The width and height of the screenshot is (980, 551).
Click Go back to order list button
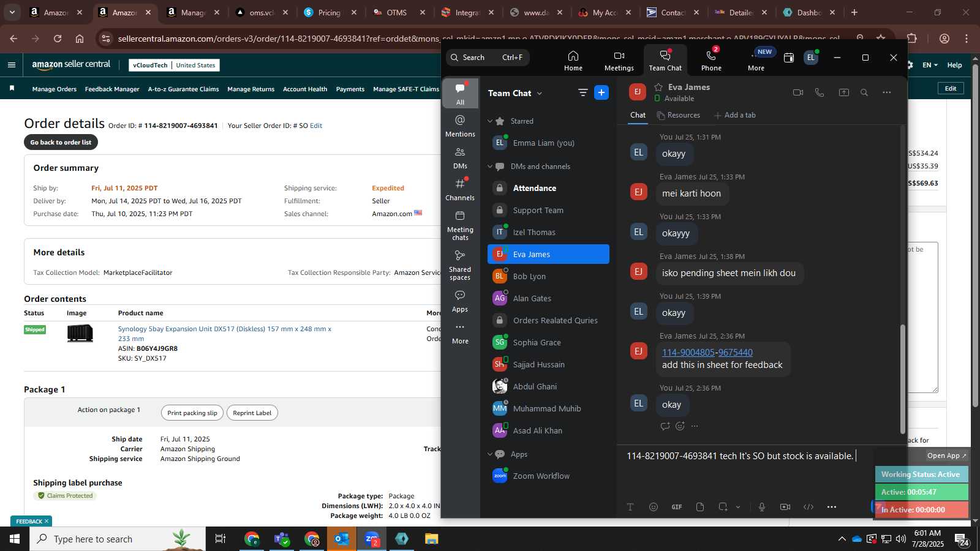(61, 142)
